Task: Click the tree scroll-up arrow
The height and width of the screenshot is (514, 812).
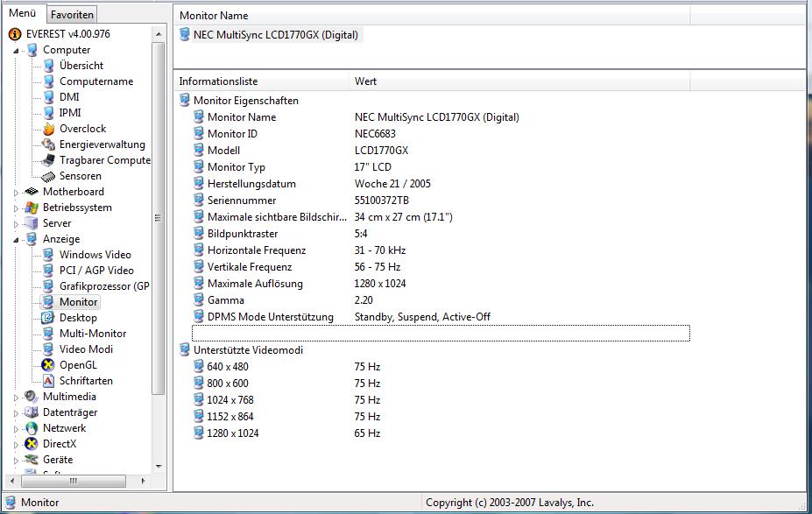Action: pyautogui.click(x=159, y=34)
